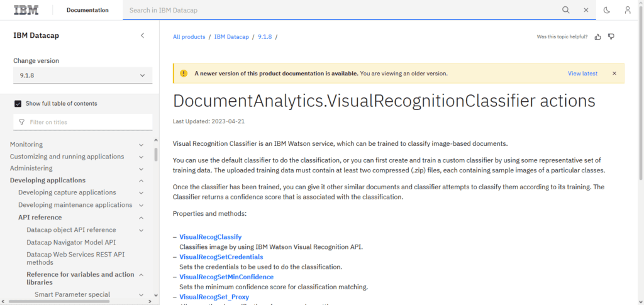The width and height of the screenshot is (644, 305).
Task: Click the page title heading
Action: [x=384, y=101]
